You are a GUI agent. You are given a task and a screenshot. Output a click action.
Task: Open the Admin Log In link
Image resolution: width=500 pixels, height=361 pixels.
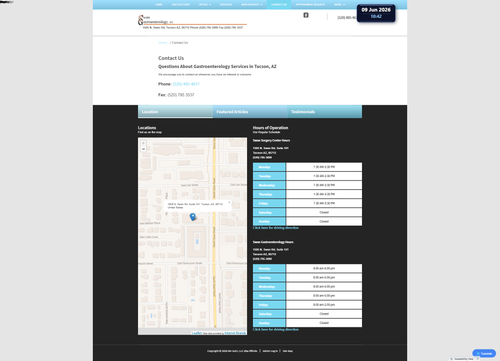pos(270,351)
